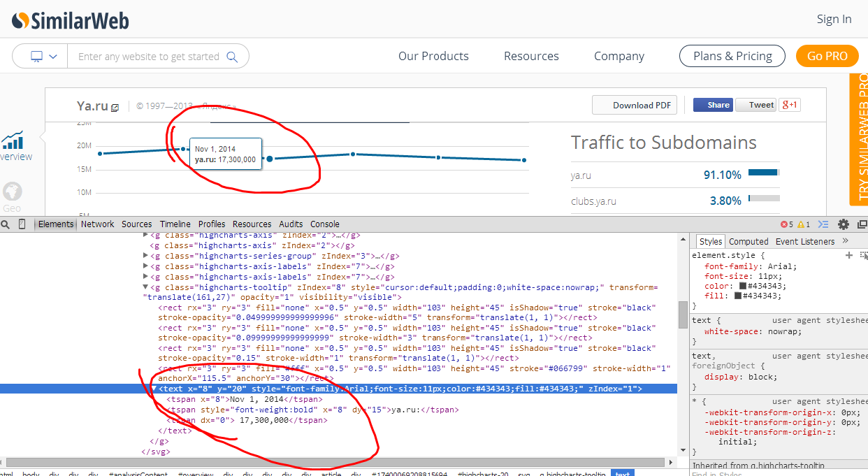
Task: Click the Elements panel vertical scrollbar thumb
Action: (683, 314)
